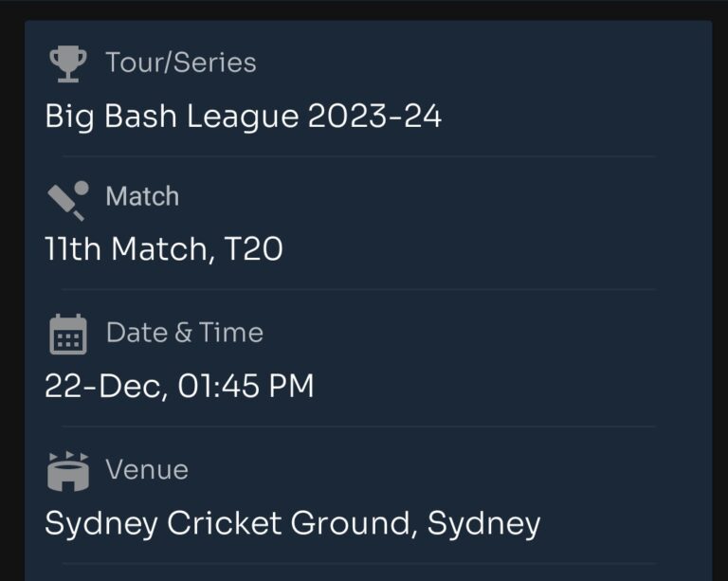728x581 pixels.
Task: Click the divider line below 11th Match, T20
Action: click(358, 289)
